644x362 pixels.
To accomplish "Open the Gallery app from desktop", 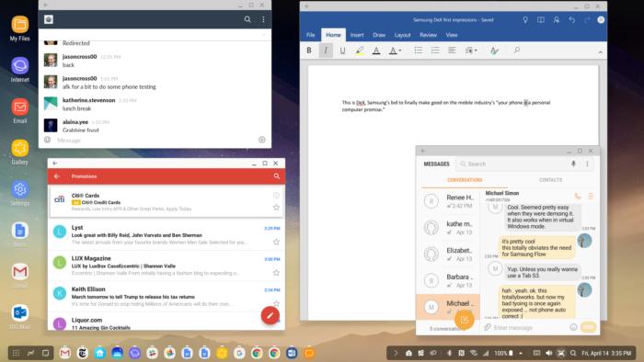I will [19, 153].
